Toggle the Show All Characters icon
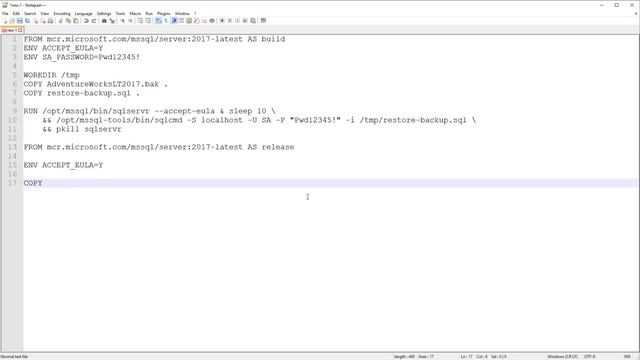This screenshot has height=360, width=640. (166, 20)
